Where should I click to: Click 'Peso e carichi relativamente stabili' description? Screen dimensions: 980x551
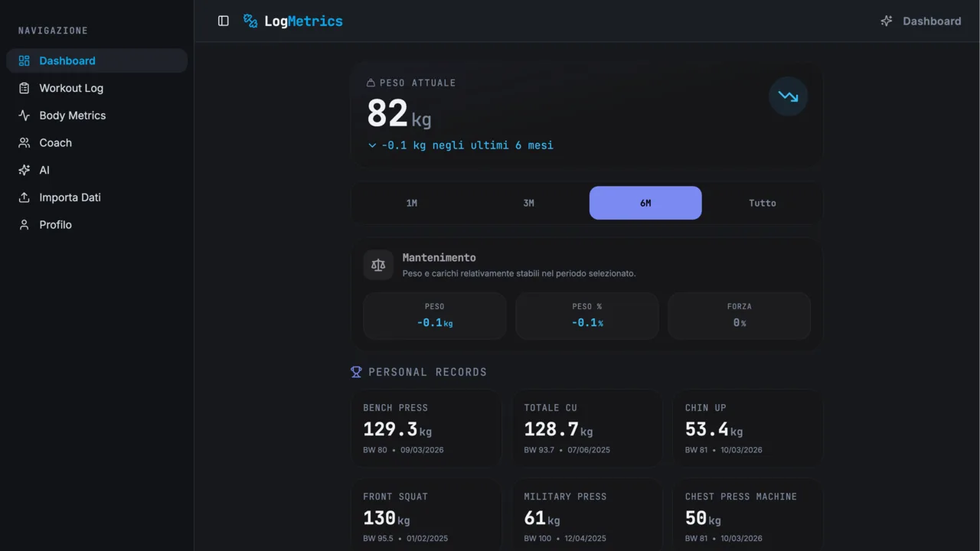pos(519,273)
